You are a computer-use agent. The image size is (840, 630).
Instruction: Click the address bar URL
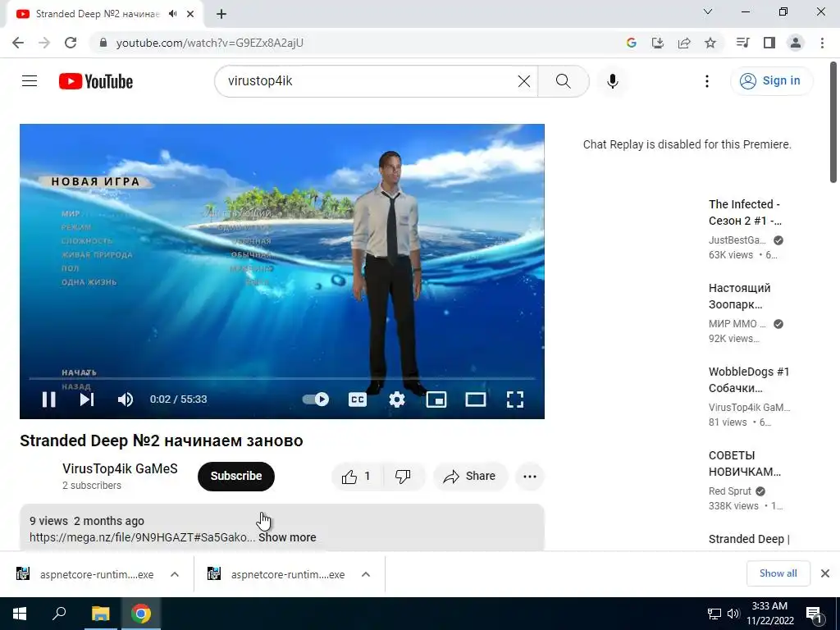pyautogui.click(x=209, y=43)
